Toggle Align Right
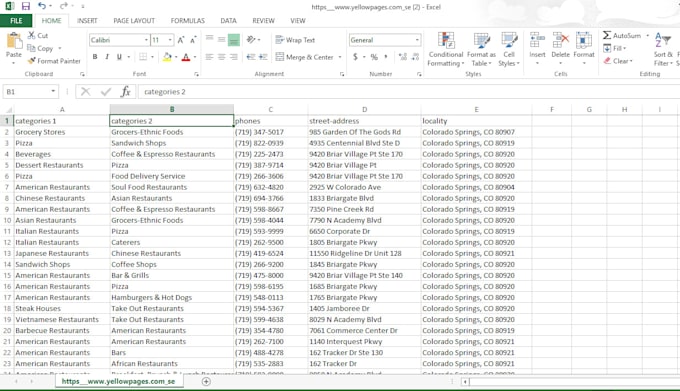The width and height of the screenshot is (680, 391). pos(234,57)
